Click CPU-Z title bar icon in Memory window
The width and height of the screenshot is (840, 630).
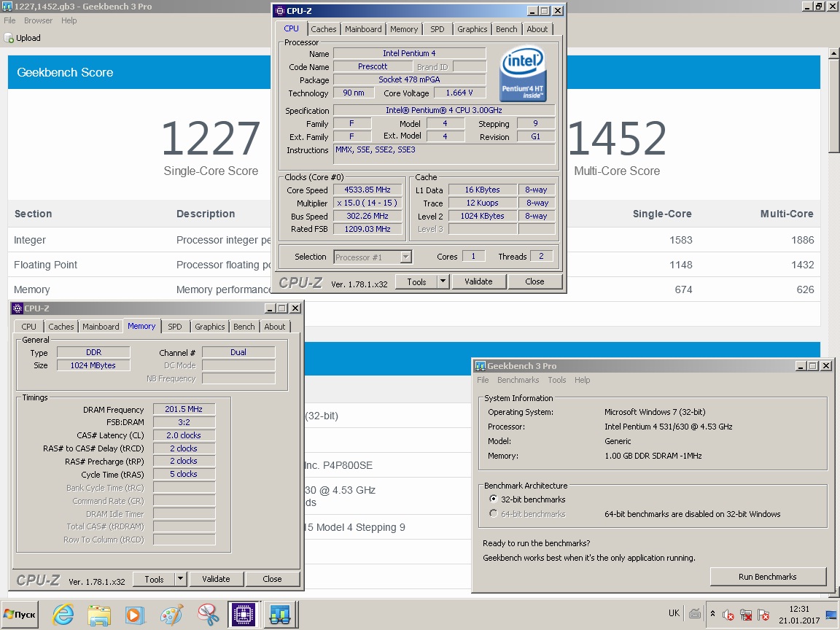point(17,308)
